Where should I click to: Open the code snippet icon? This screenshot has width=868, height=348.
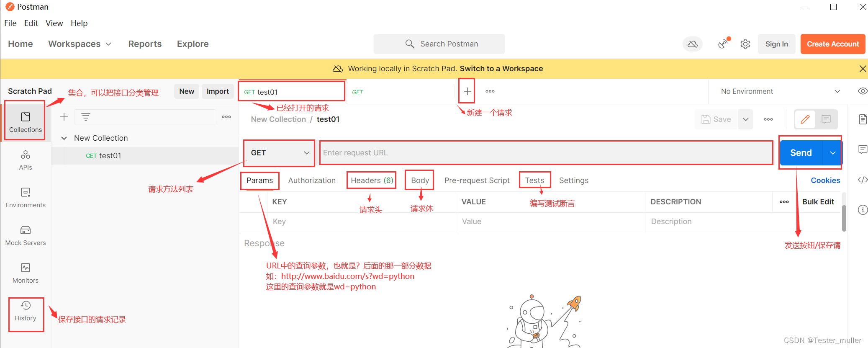(x=863, y=180)
